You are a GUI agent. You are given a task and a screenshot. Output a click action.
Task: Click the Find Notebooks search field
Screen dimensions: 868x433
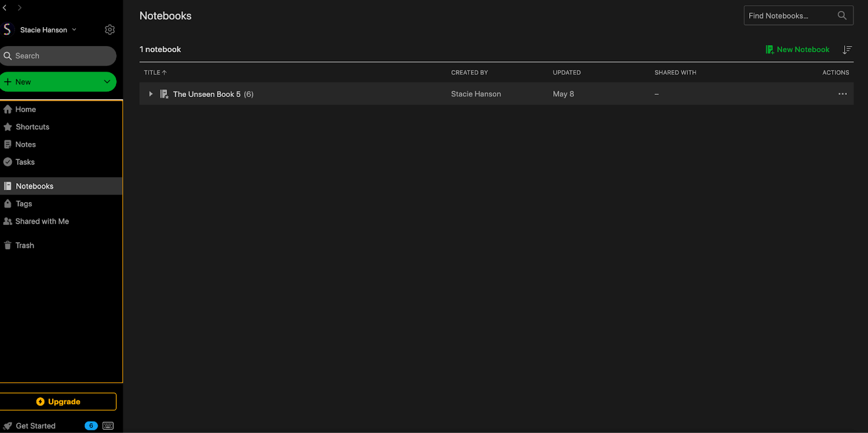coord(799,16)
